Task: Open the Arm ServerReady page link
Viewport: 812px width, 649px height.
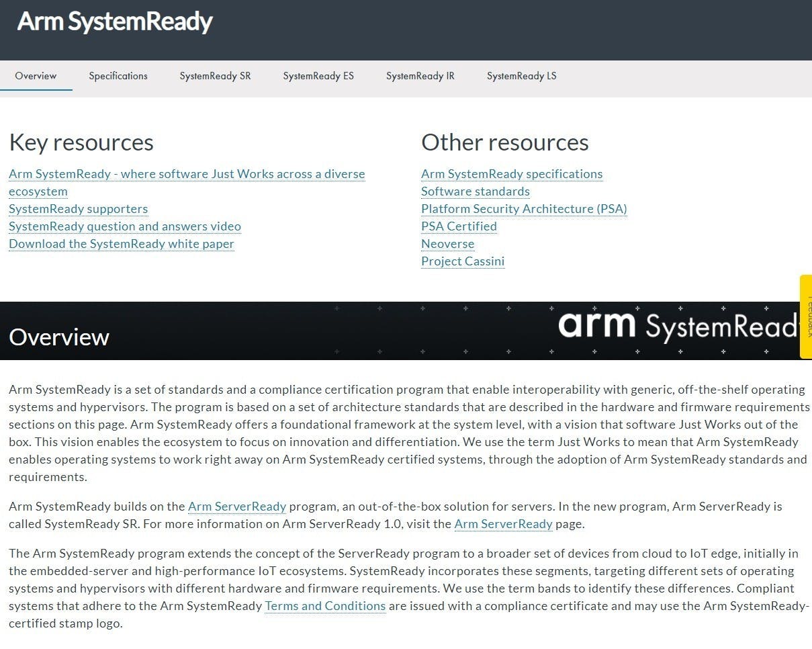Action: (503, 524)
